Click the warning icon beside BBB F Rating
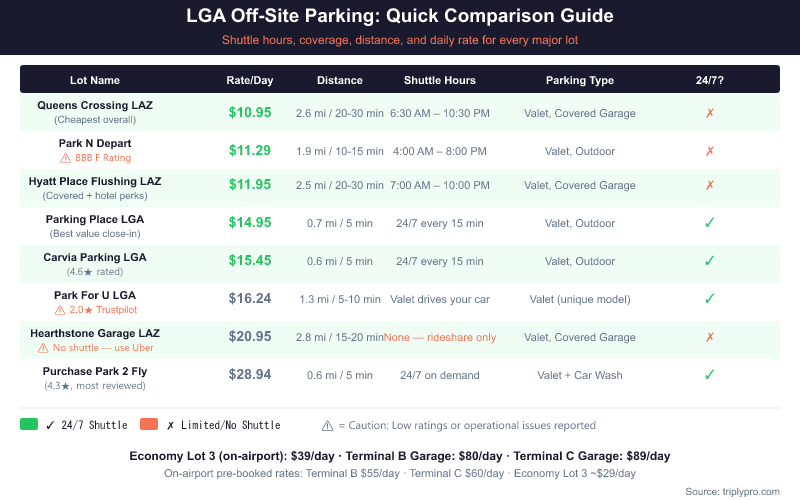Viewport: 800px width, 500px height. pos(65,158)
